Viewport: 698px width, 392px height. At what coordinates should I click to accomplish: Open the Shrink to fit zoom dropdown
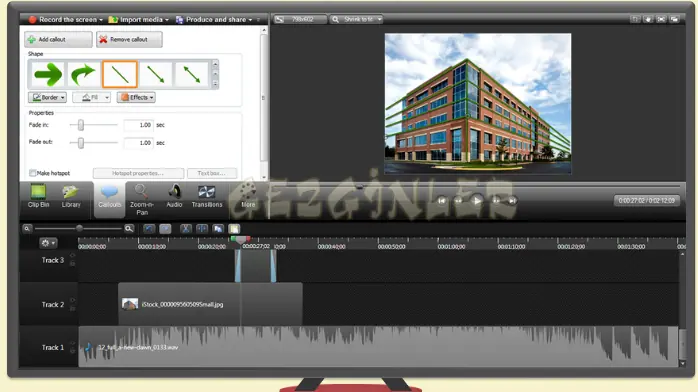pyautogui.click(x=357, y=19)
